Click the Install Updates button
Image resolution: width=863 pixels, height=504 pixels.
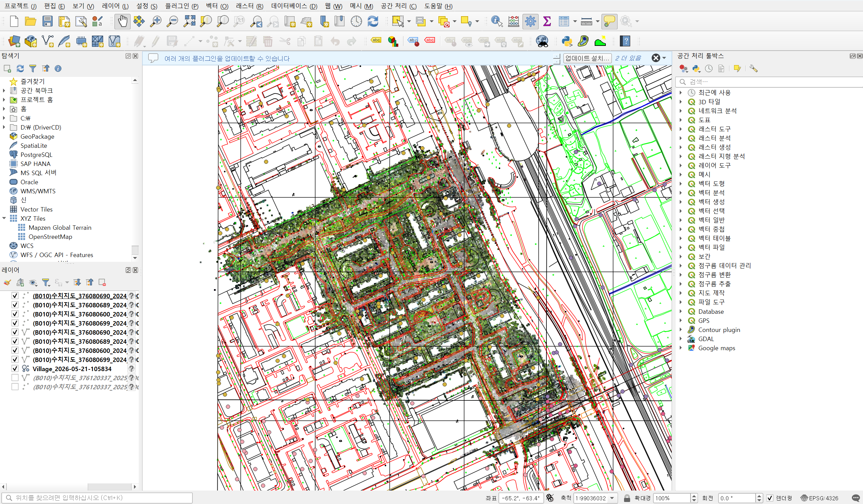(587, 58)
